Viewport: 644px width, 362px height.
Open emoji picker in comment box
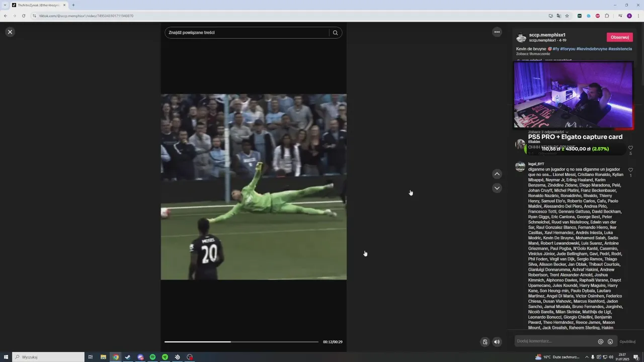610,341
